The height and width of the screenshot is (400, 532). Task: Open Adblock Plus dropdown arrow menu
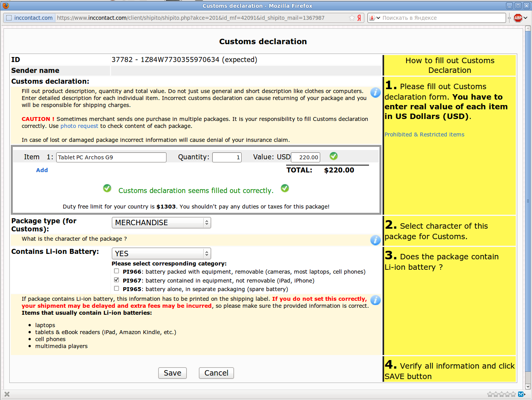[526, 18]
